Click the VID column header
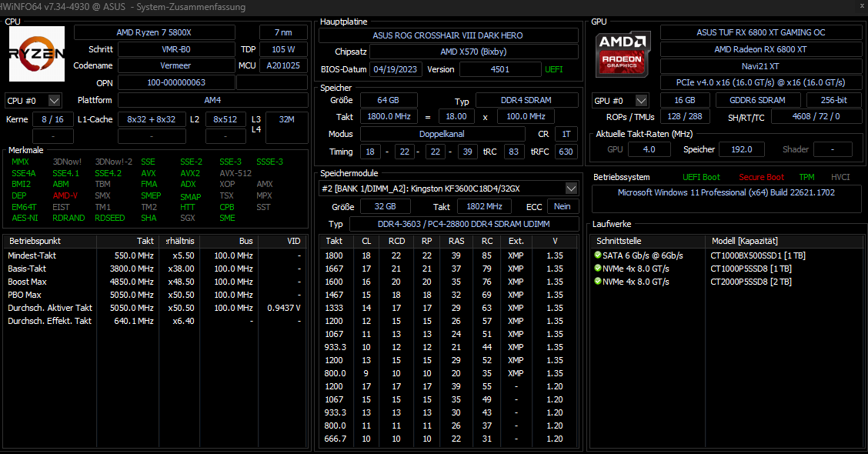This screenshot has width=868, height=454. [x=282, y=241]
